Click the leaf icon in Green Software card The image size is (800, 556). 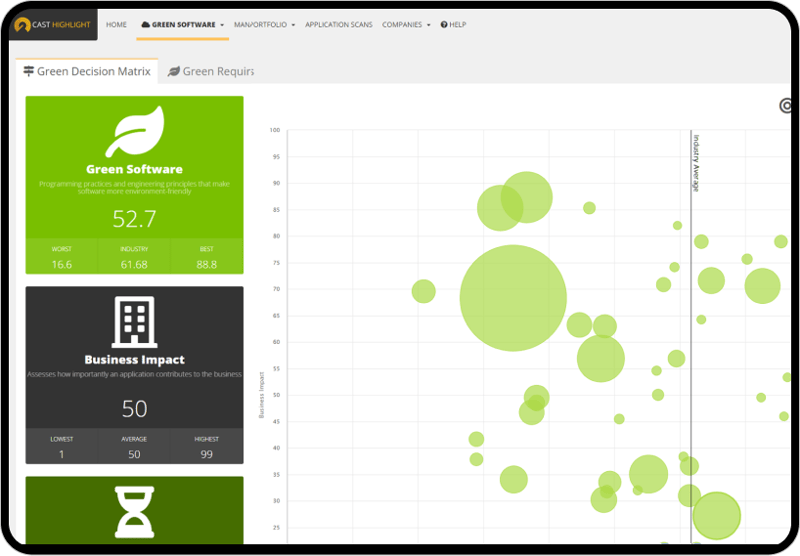click(x=134, y=131)
